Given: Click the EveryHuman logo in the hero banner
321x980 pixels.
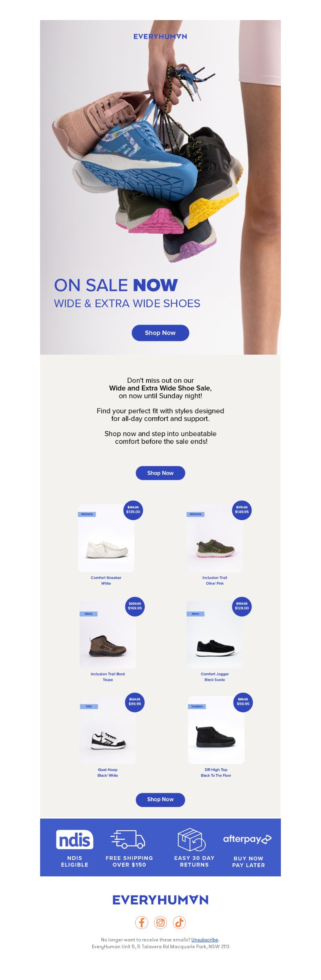Looking at the screenshot, I should point(160,37).
